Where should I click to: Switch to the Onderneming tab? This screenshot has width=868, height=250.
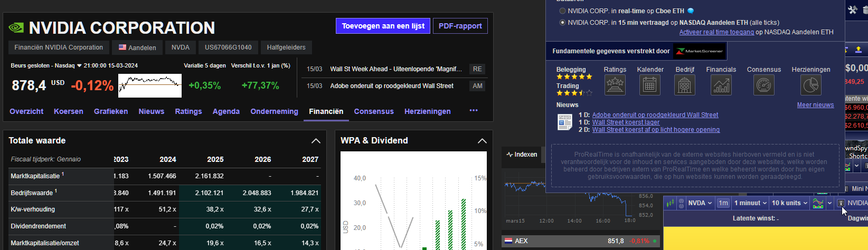coord(274,111)
